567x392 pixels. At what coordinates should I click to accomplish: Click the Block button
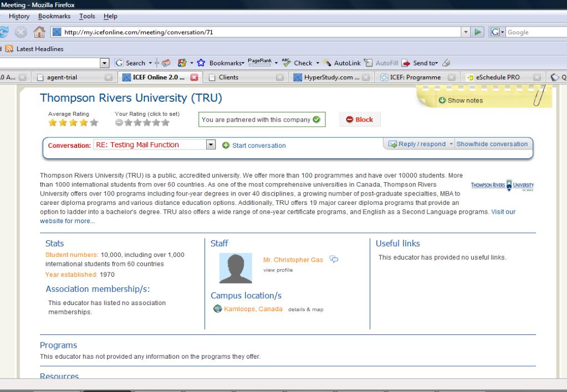pyautogui.click(x=360, y=120)
